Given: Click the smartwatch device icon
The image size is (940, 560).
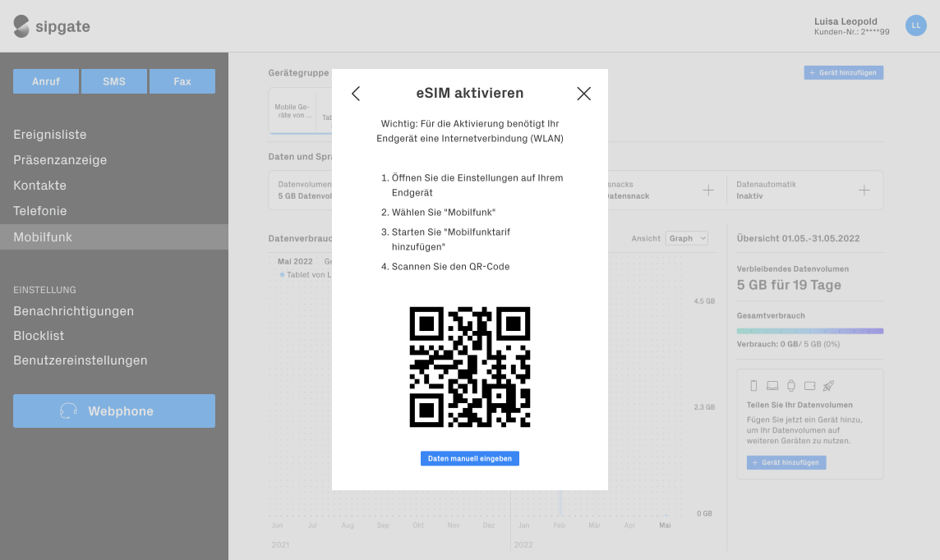Looking at the screenshot, I should coord(790,386).
